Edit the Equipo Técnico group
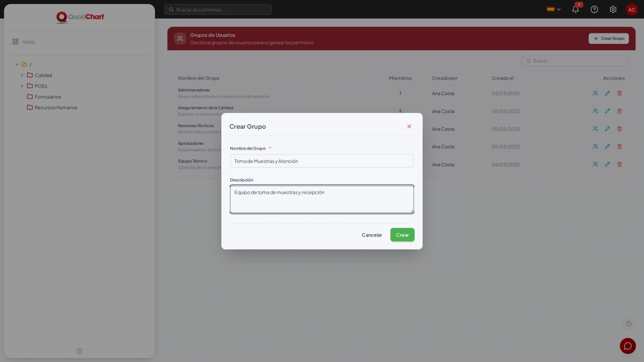Screen dimensions: 644x362 pyautogui.click(x=607, y=164)
